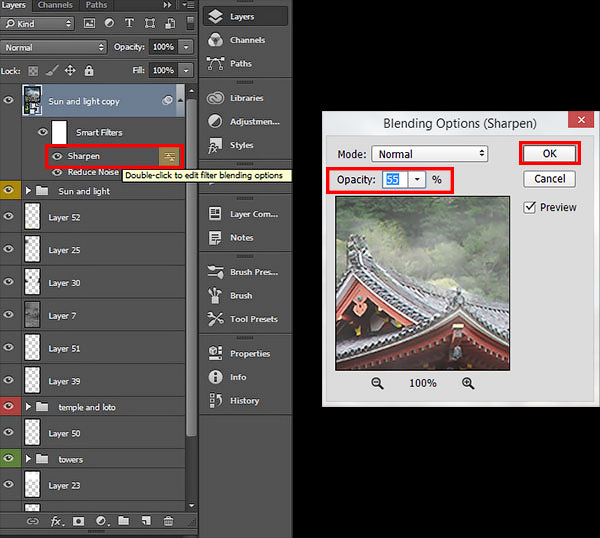Lock transparent pixels icon
The image size is (600, 538).
point(33,71)
